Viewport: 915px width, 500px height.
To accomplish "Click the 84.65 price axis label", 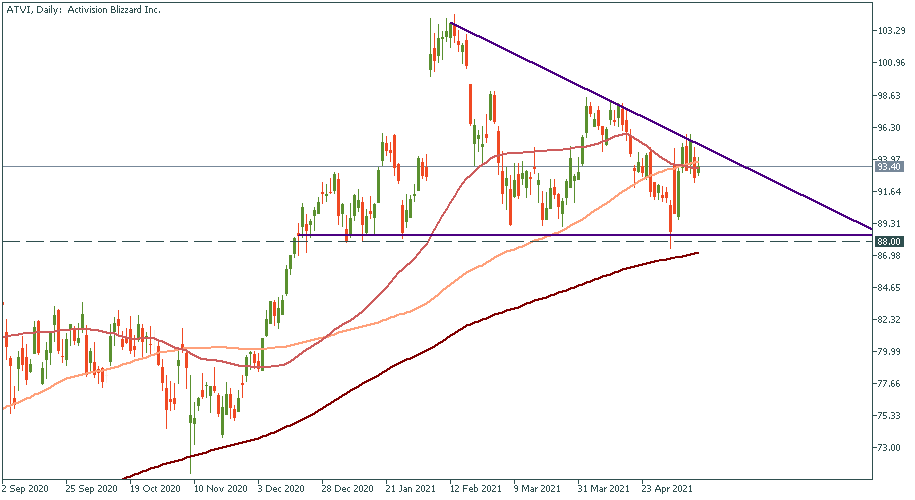I will [x=889, y=288].
